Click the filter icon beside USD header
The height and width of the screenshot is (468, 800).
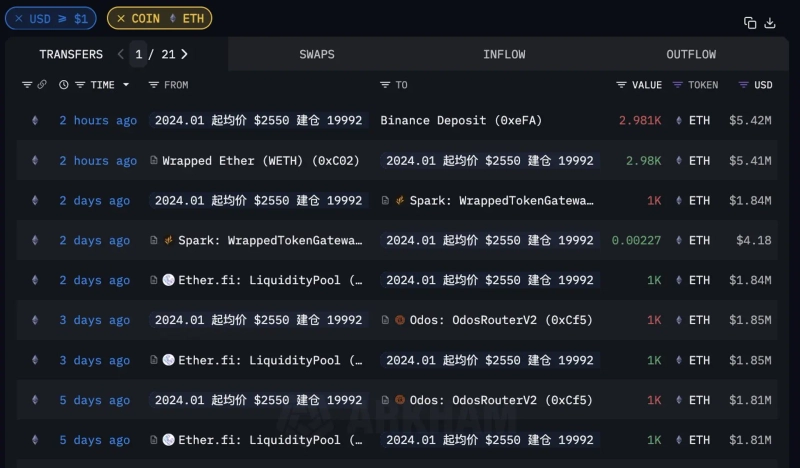[x=743, y=85]
